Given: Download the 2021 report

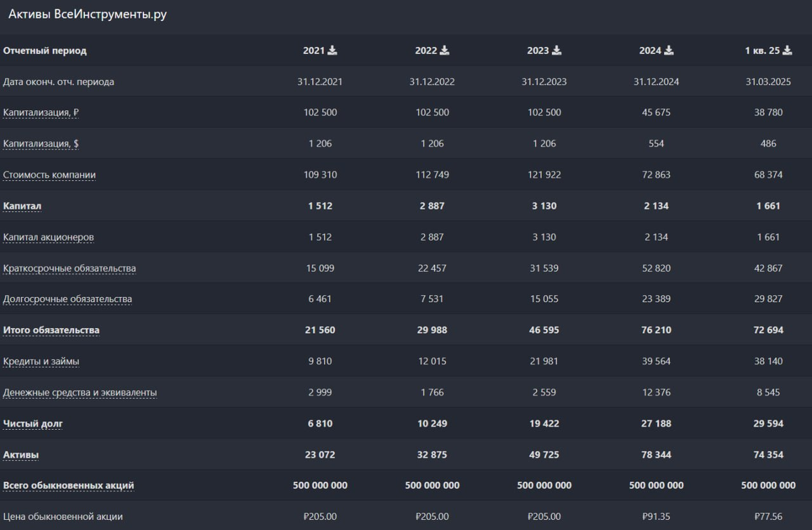Looking at the screenshot, I should [333, 50].
